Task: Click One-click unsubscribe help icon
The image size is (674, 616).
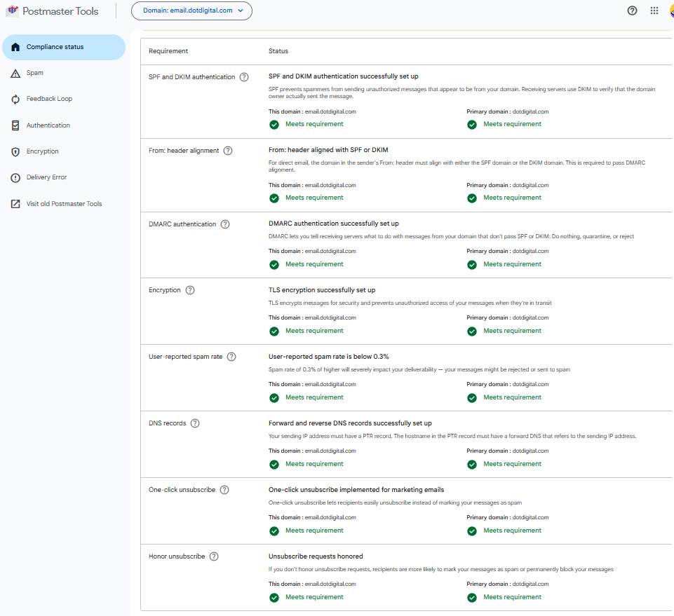Action: click(x=224, y=489)
